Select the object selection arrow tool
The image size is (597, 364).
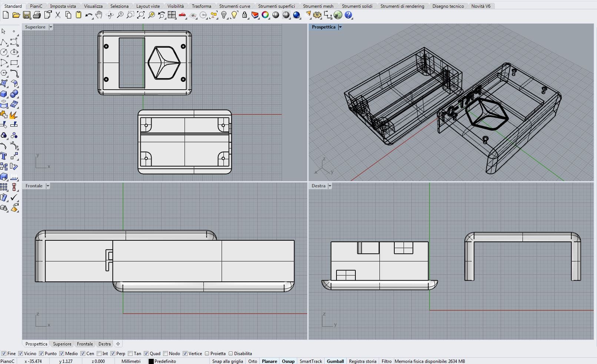coord(3,31)
